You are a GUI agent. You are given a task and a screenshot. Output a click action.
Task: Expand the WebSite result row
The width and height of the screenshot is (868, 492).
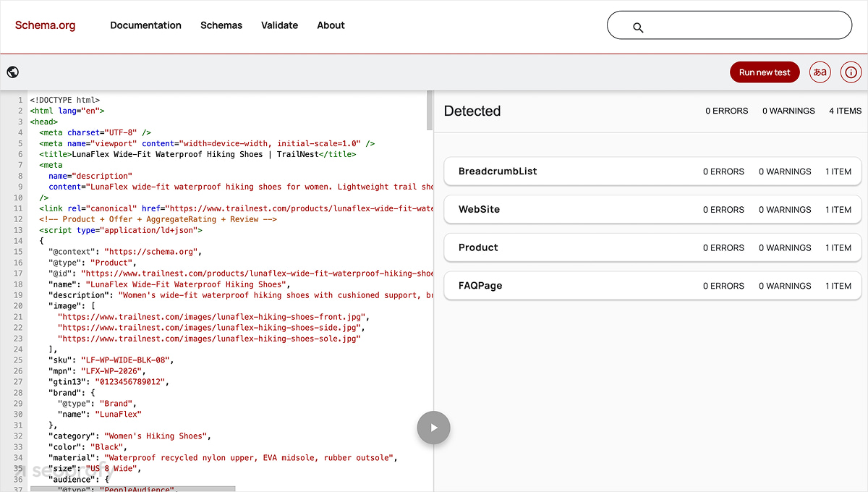[x=652, y=210]
